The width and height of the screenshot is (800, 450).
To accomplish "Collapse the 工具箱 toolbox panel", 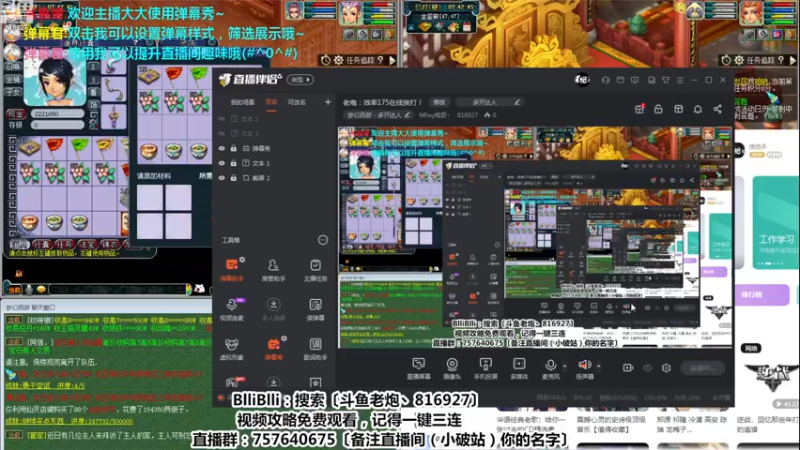I will 323,240.
